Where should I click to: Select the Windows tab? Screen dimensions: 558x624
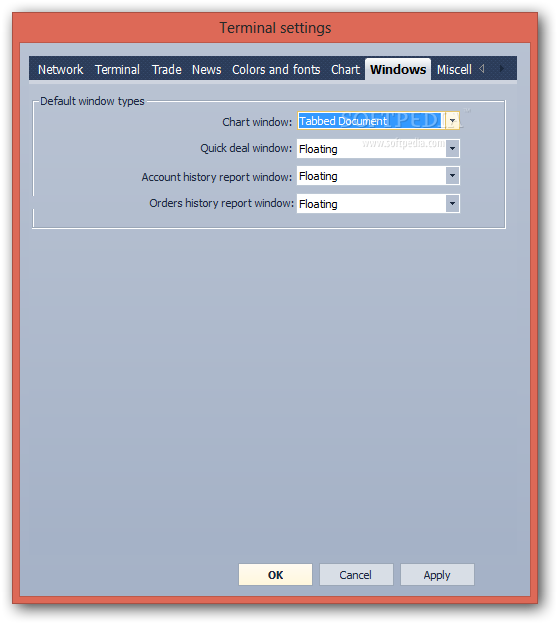398,70
